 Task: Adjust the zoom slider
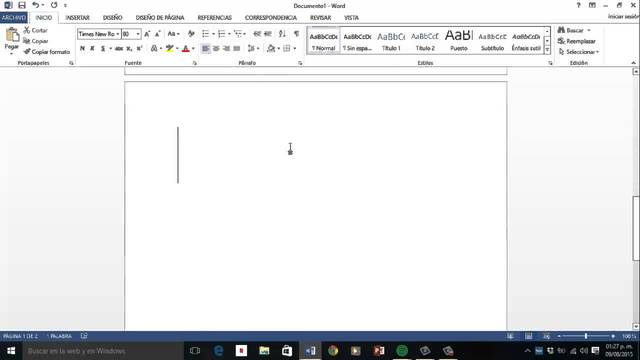coord(586,336)
